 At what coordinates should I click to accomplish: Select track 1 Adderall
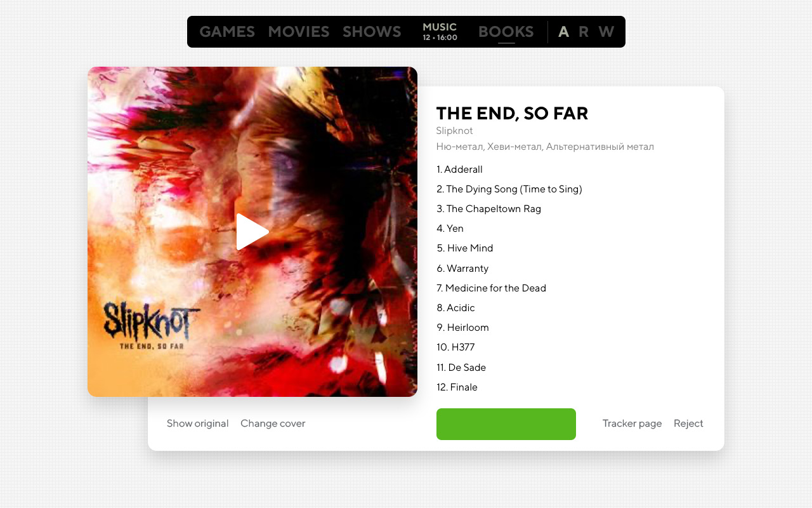pos(459,170)
